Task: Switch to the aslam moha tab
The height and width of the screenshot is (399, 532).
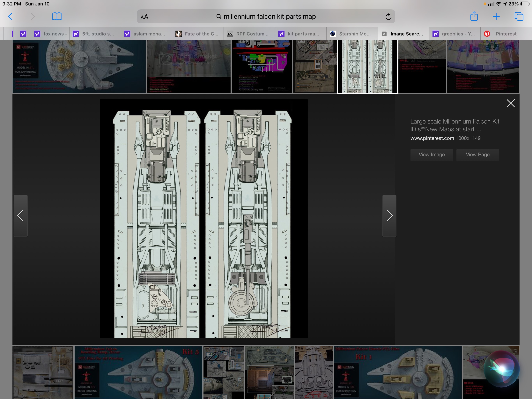Action: (x=146, y=34)
